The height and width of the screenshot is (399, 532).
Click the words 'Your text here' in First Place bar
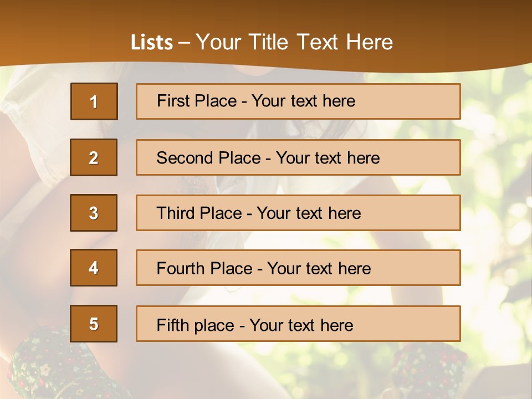303,101
